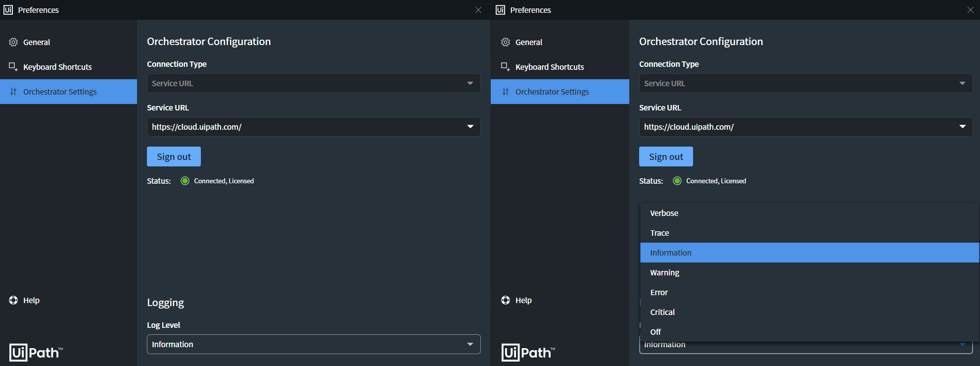
Task: Click the General gear icon in right window
Action: [x=506, y=42]
